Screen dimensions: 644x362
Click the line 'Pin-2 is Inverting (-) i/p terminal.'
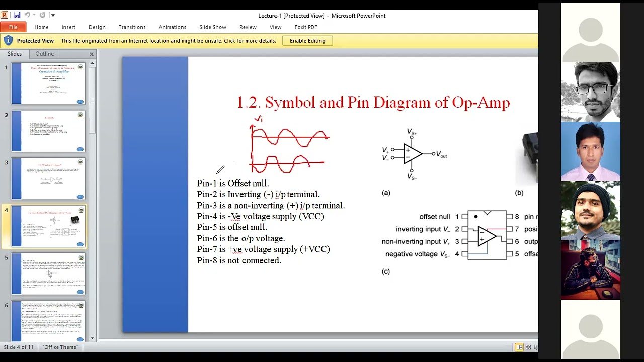coord(259,195)
